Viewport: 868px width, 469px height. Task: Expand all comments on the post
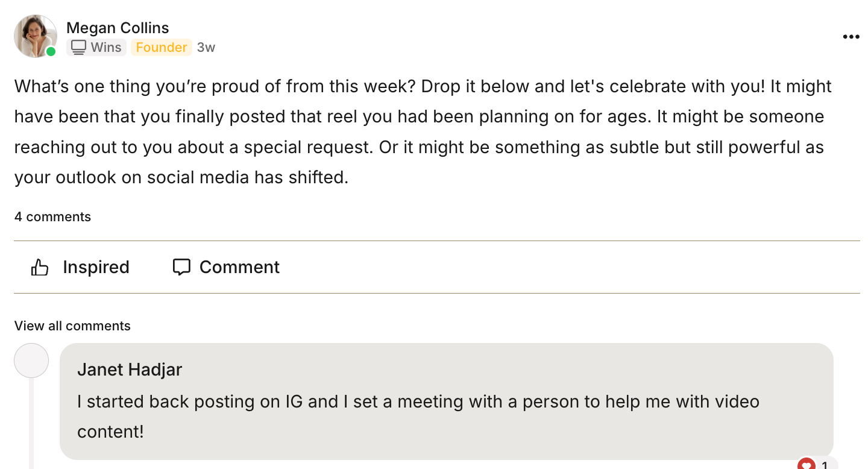coord(72,326)
